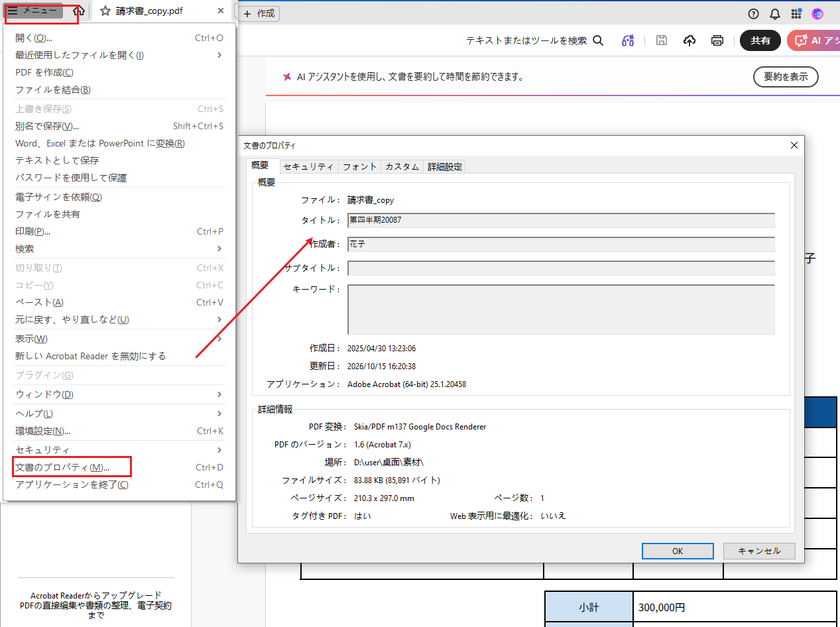Click the + 作成 button

(x=259, y=13)
